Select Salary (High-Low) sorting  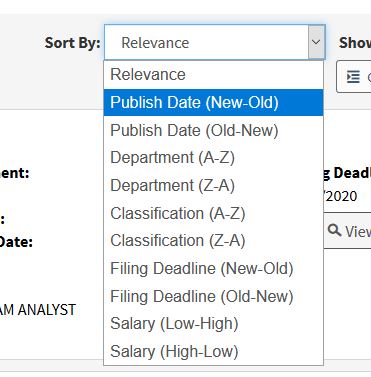(x=213, y=351)
